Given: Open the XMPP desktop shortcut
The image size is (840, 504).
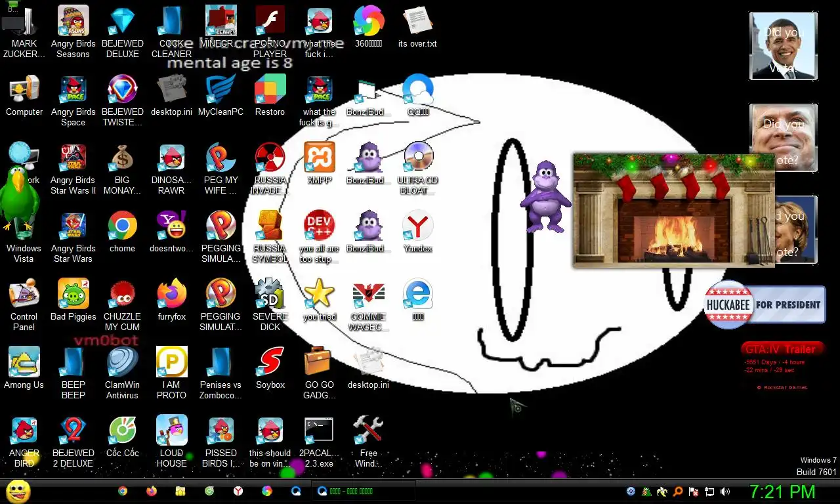Looking at the screenshot, I should pos(319,164).
